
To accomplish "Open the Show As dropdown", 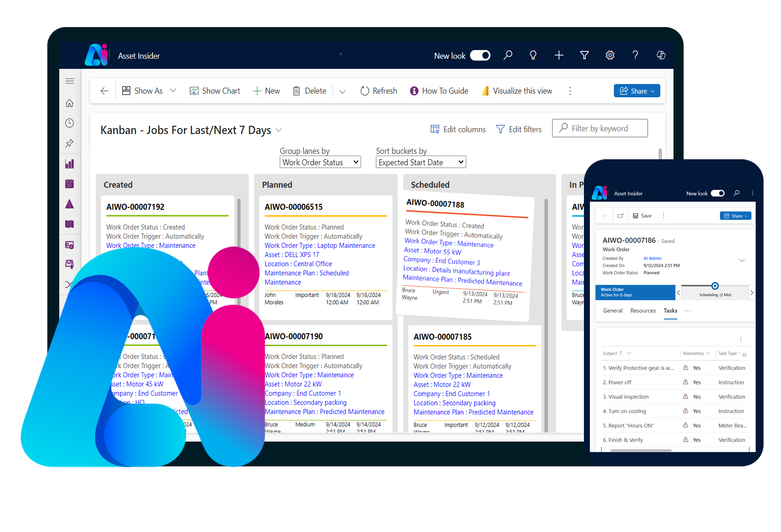I will point(149,91).
